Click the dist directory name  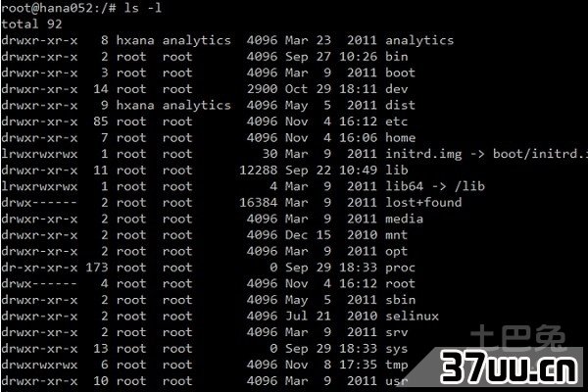[400, 106]
